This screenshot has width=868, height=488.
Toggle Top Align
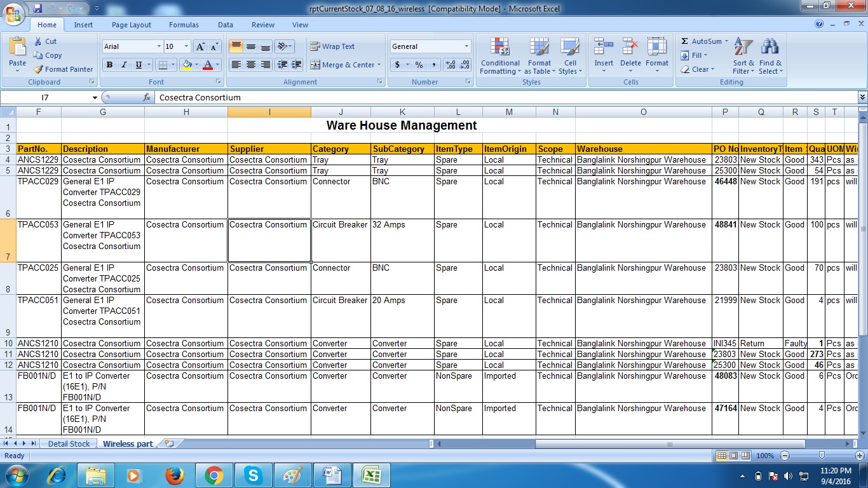pyautogui.click(x=236, y=46)
